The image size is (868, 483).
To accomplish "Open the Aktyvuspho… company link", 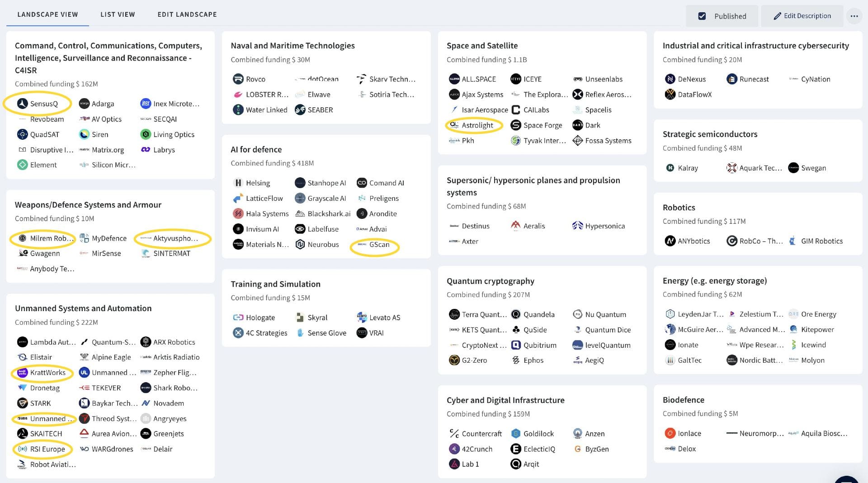I will 175,238.
